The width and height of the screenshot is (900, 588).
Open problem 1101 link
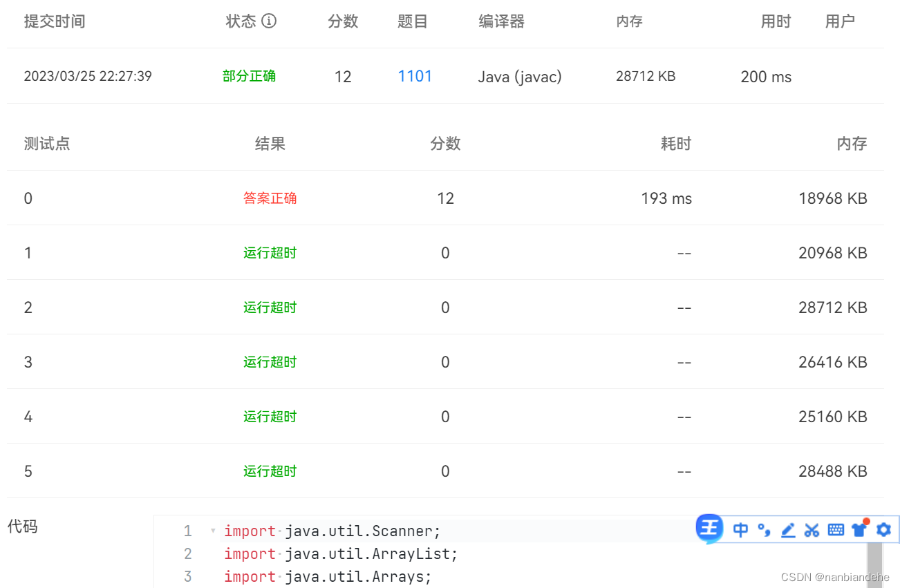(415, 76)
